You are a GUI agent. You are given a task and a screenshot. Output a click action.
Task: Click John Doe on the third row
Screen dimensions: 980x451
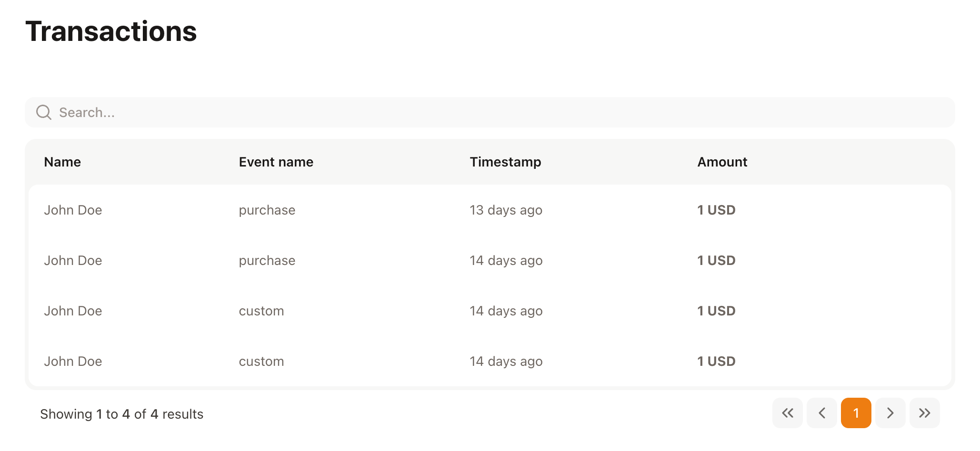(x=73, y=311)
